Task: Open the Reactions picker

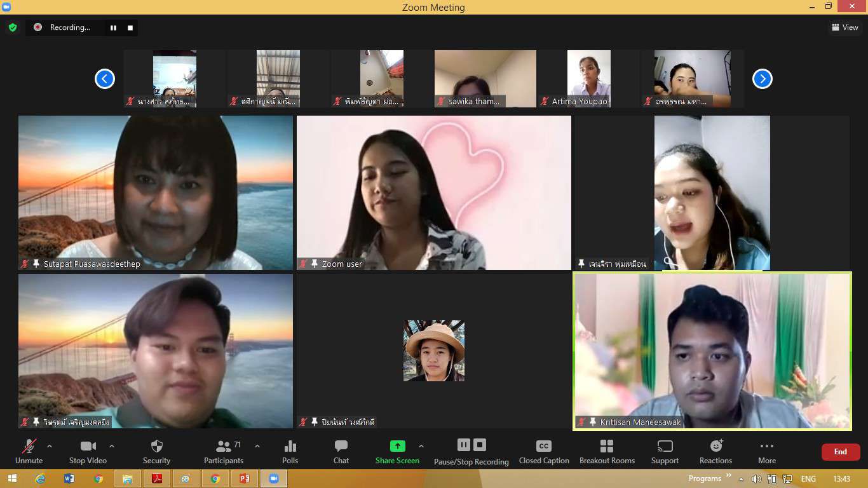Action: click(x=715, y=451)
